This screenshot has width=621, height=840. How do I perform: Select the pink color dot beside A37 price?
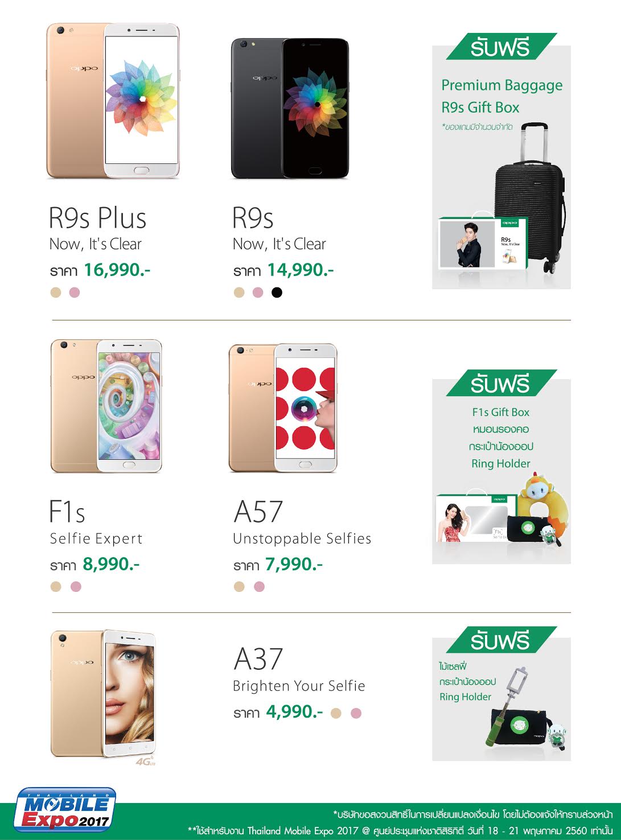(356, 713)
